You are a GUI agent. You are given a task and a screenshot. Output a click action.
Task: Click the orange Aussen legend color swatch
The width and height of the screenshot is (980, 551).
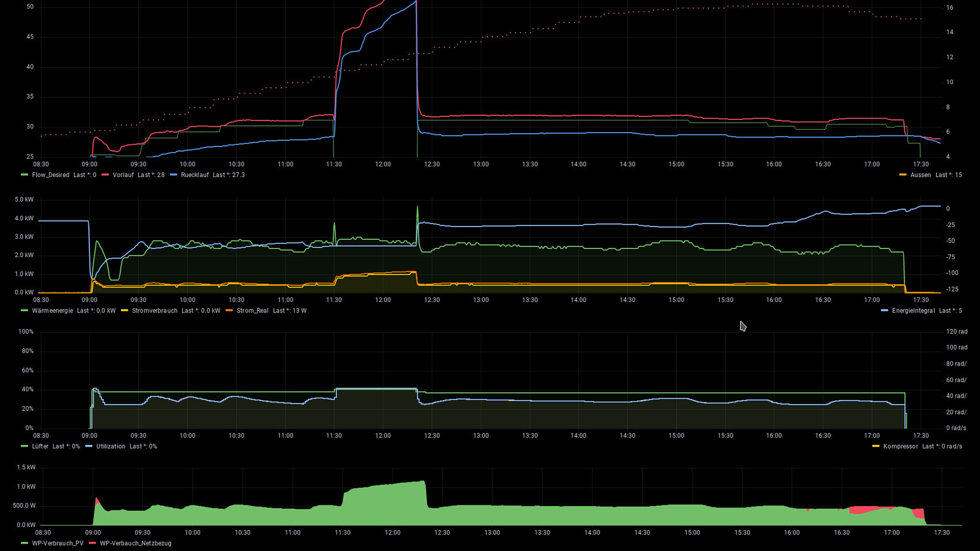coord(903,175)
